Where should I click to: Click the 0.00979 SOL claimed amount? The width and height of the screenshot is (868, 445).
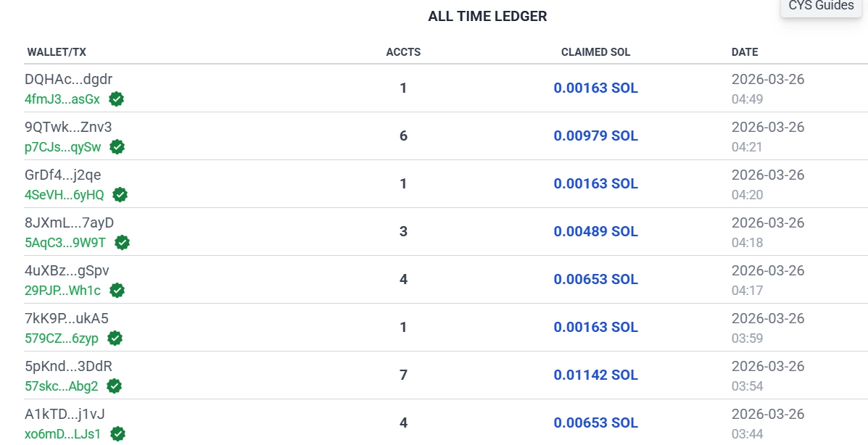point(596,136)
